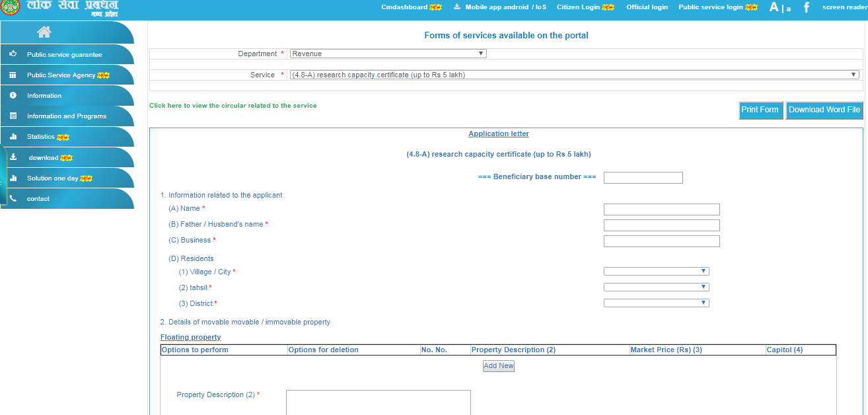This screenshot has height=415, width=868.
Task: Open the Village / City dropdown
Action: click(x=656, y=271)
